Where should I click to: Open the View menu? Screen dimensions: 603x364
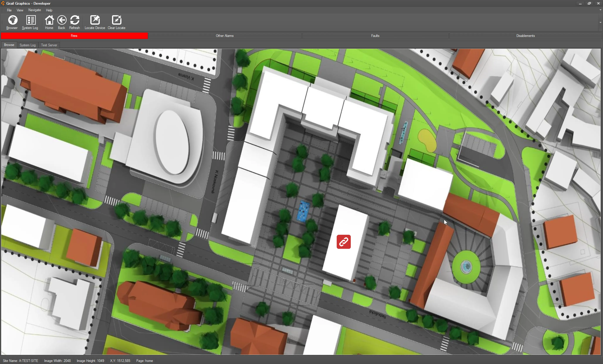(x=20, y=10)
